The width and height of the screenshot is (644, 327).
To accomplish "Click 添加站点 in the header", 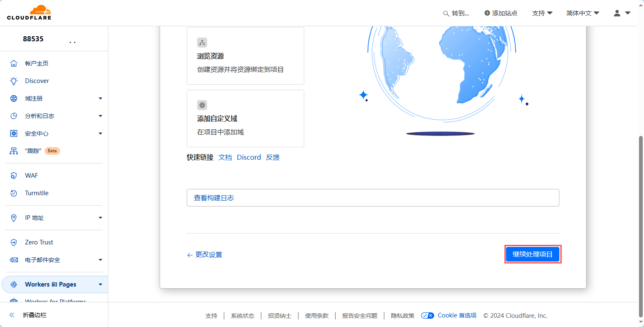I will coord(501,13).
